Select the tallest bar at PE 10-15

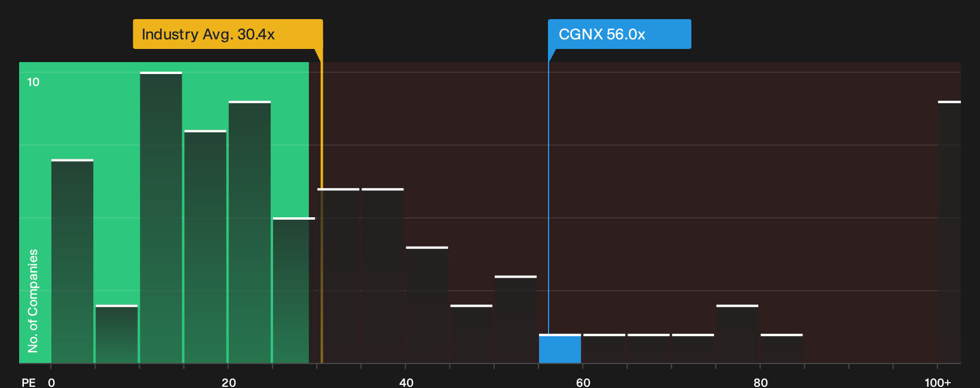click(x=161, y=218)
